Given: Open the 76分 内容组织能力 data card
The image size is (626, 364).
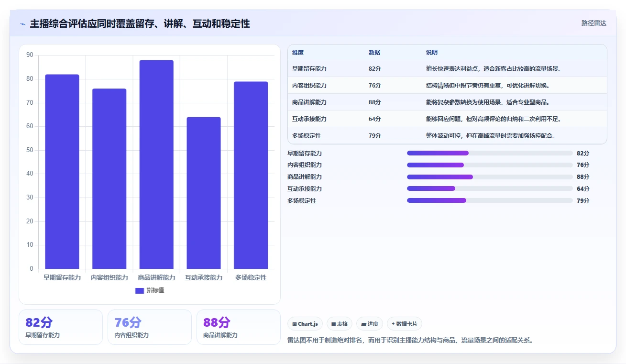Looking at the screenshot, I should pos(150,327).
